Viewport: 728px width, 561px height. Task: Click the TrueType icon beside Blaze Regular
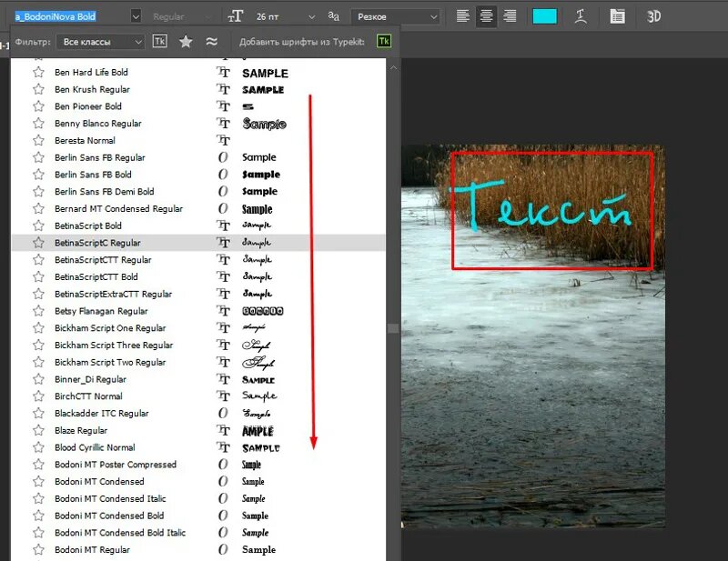click(223, 431)
